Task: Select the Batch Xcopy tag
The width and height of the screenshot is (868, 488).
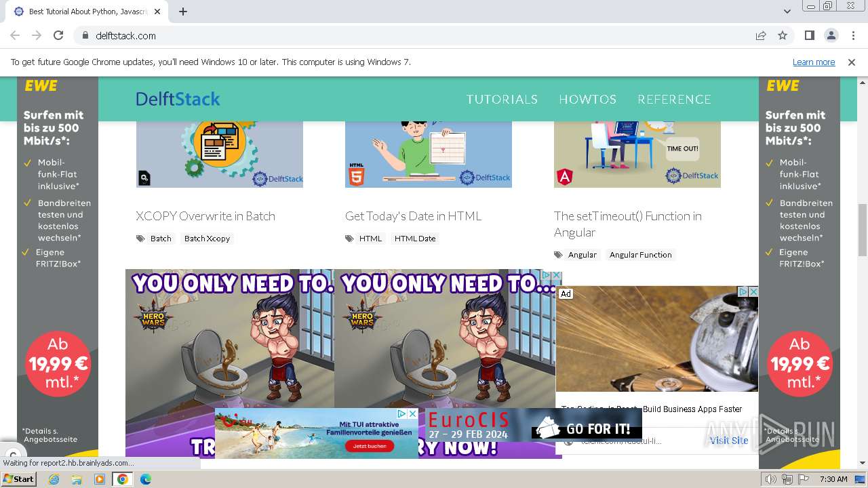Action: [x=207, y=239]
